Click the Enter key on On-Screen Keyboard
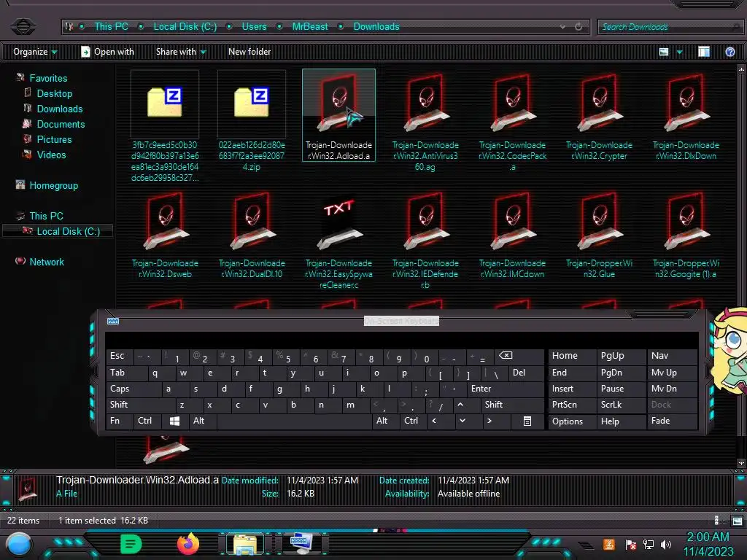 tap(505, 389)
